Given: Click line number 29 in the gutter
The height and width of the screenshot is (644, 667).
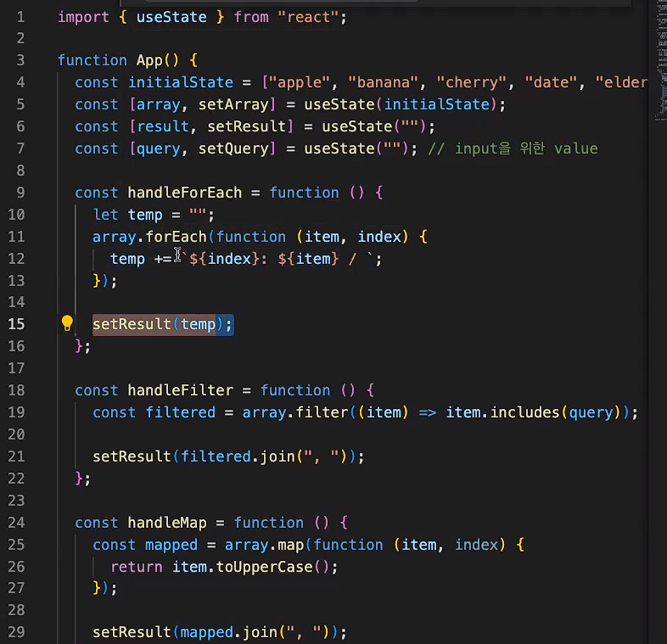Looking at the screenshot, I should 16,632.
